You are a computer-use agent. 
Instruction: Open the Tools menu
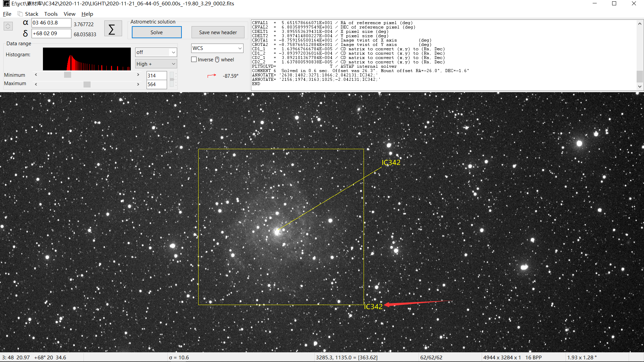click(x=51, y=14)
